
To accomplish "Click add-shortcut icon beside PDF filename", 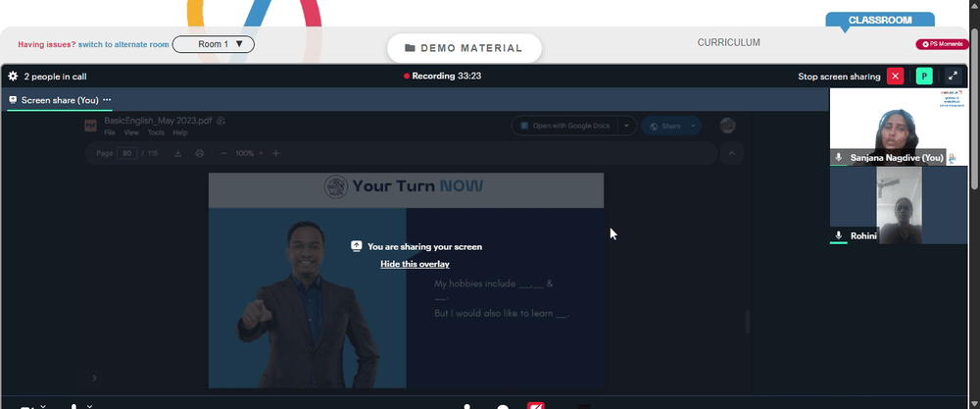I will coord(220,121).
